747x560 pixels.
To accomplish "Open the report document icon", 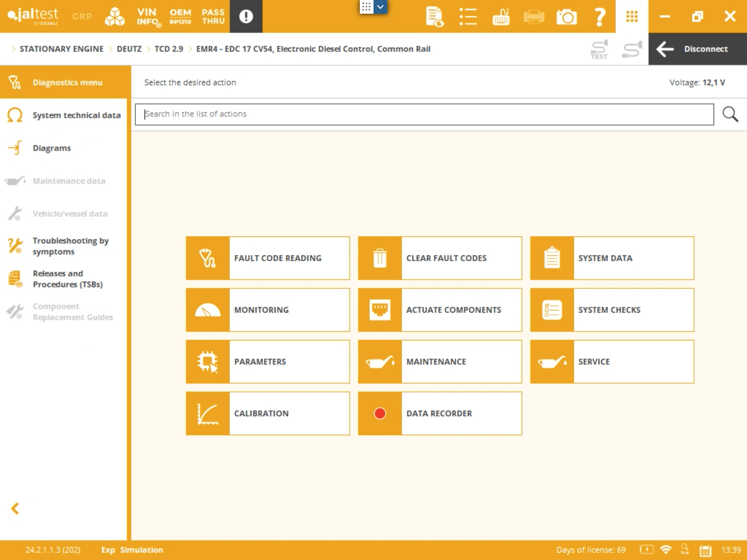I will click(x=435, y=16).
